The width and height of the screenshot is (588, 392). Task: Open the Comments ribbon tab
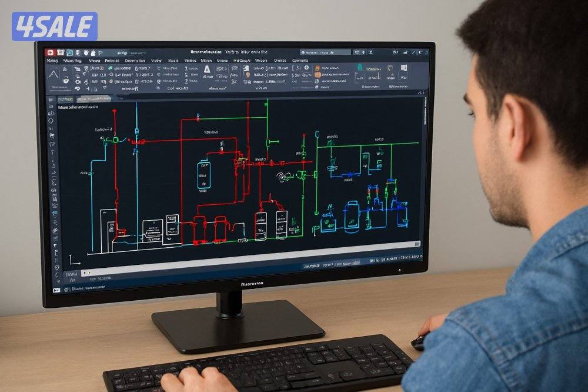click(x=300, y=61)
